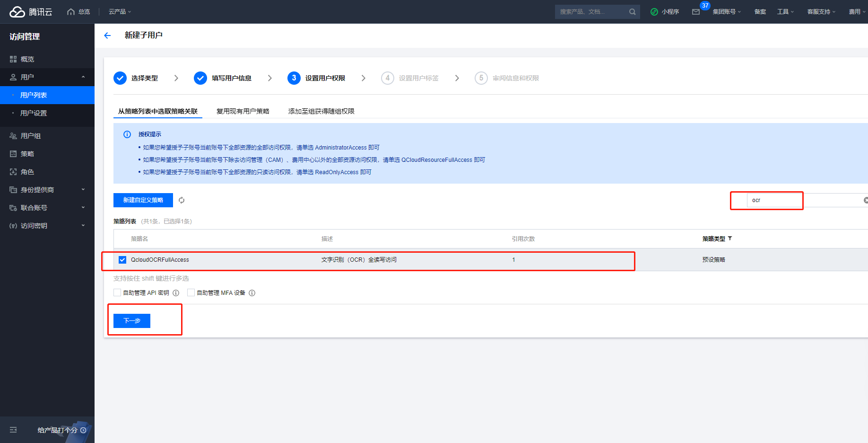Go back using the blue arrow icon
This screenshot has width=868, height=443.
(x=107, y=35)
